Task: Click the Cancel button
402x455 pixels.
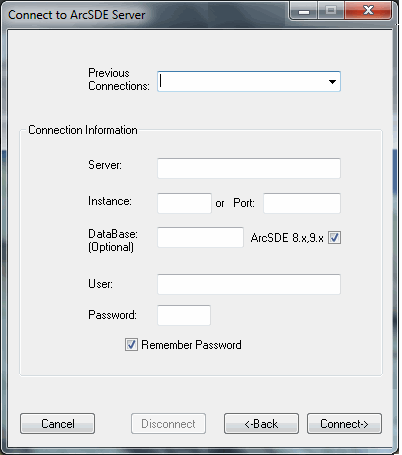Action: click(x=58, y=424)
